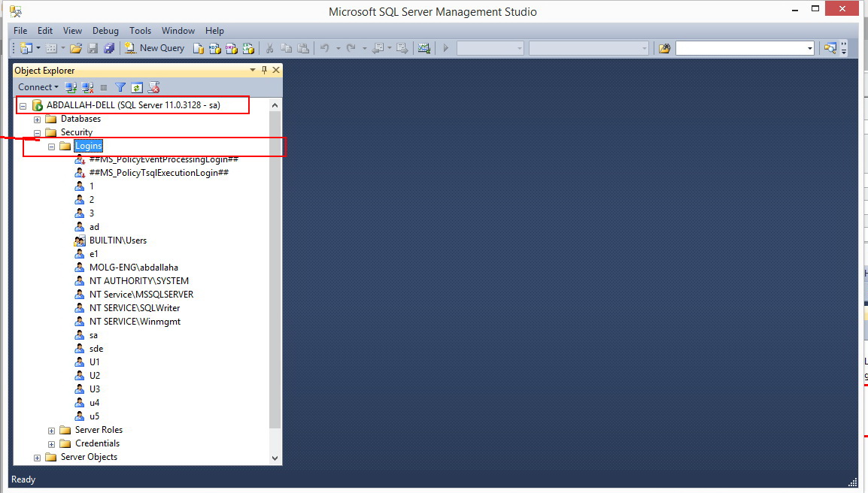The image size is (868, 493).
Task: Select the BUILTIN\Users login
Action: tap(118, 240)
